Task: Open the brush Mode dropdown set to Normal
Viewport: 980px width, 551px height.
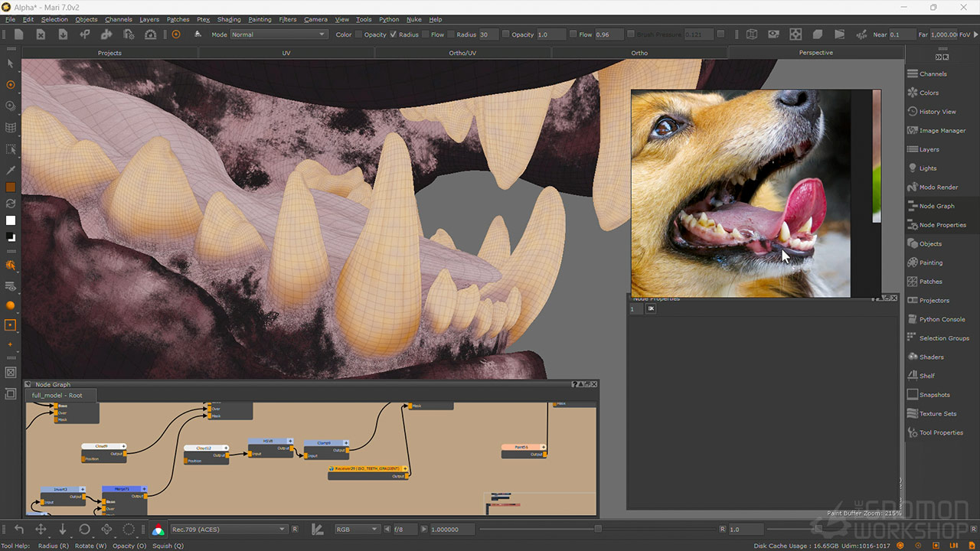Action: click(278, 34)
